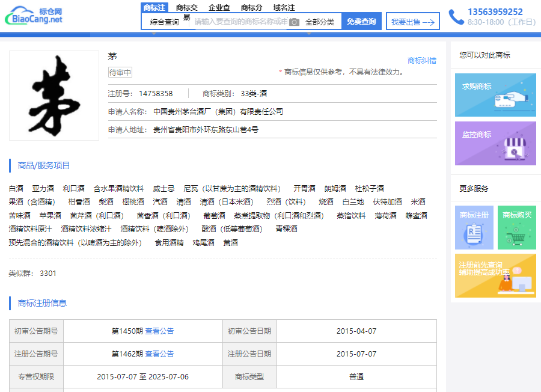541x392 pixels.
Task: Click the registration number 14758358
Action: 156,94
